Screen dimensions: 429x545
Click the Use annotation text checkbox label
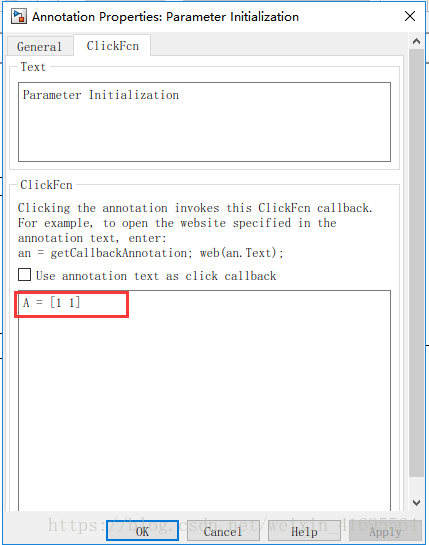[x=156, y=276]
